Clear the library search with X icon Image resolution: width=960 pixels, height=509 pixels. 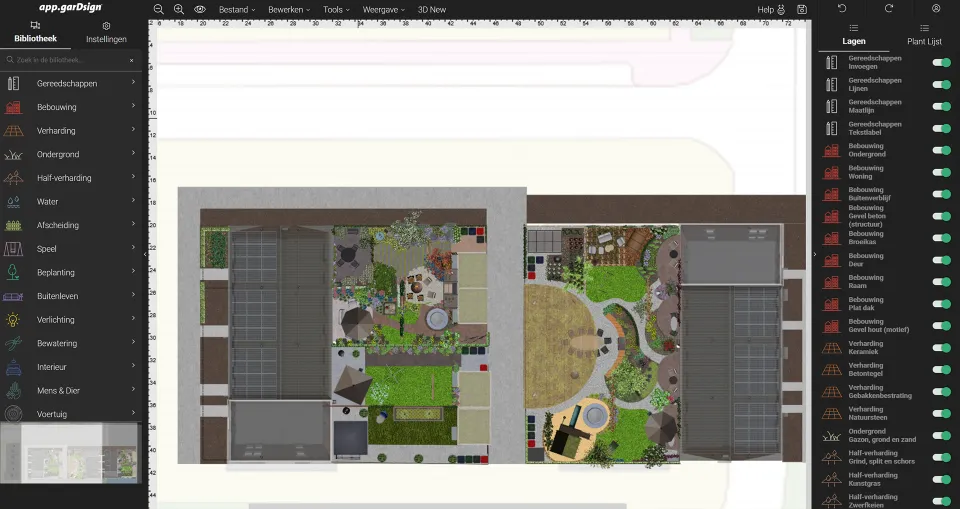click(132, 60)
